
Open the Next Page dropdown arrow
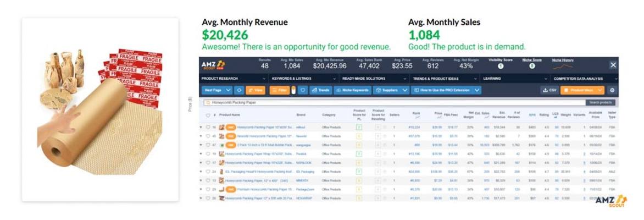tap(229, 90)
